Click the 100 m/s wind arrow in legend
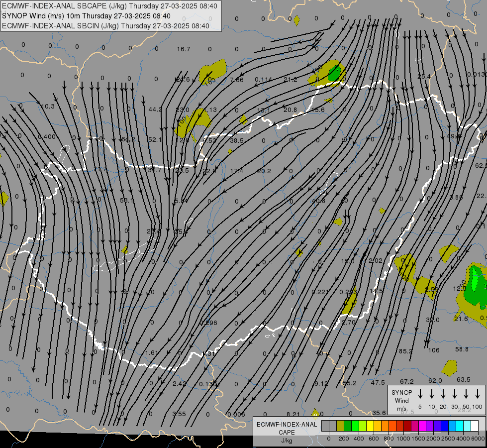The height and width of the screenshot is (448, 487). coord(478,394)
